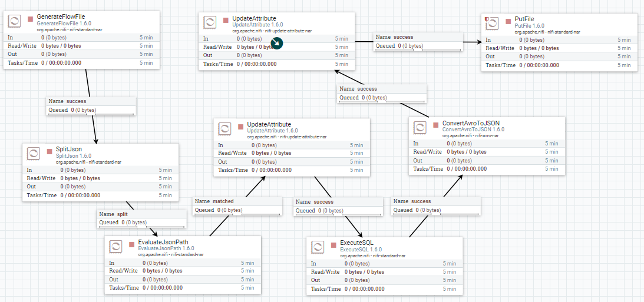Viewport: 644px width, 302px height.
Task: Click the Read/Write row of ExecuteSQL
Action: coord(384,272)
